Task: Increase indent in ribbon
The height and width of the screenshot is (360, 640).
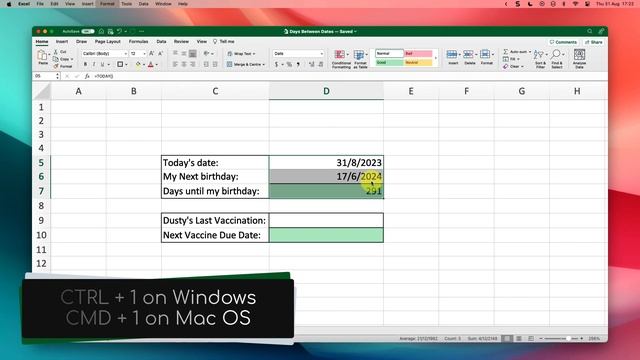Action: [x=215, y=64]
